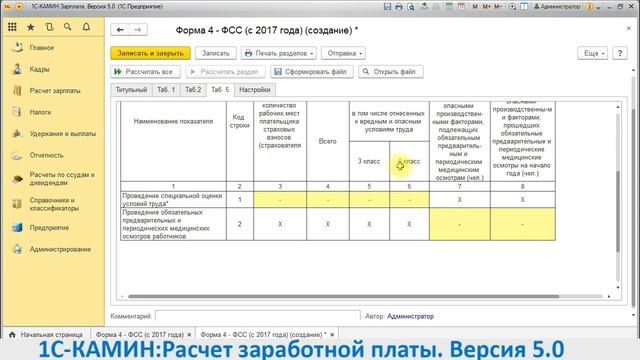The image size is (640, 360).
Task: Open the History icon in the sidebar toolbar
Action: pos(49,27)
